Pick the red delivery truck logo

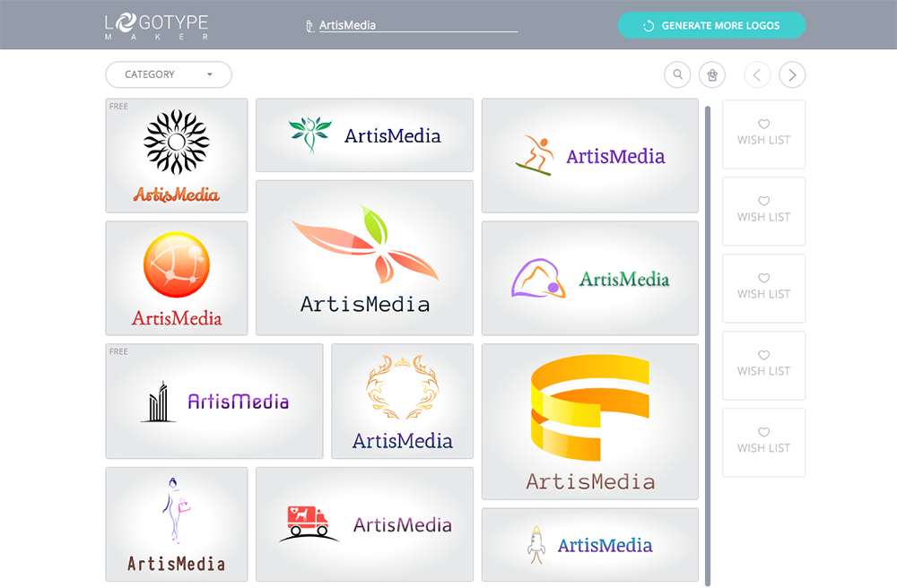tap(364, 524)
